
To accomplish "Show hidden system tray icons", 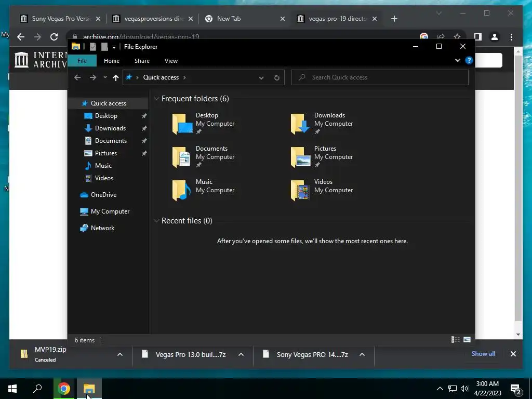I will click(x=440, y=389).
